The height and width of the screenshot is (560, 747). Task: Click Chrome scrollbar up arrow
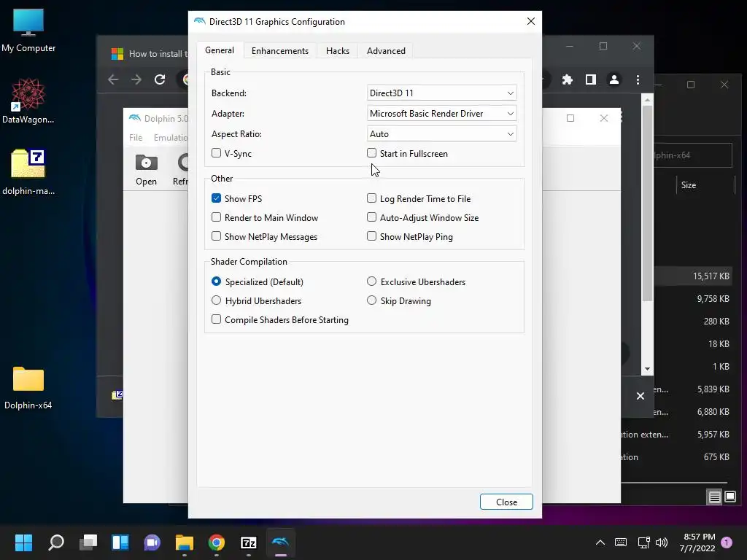648,100
